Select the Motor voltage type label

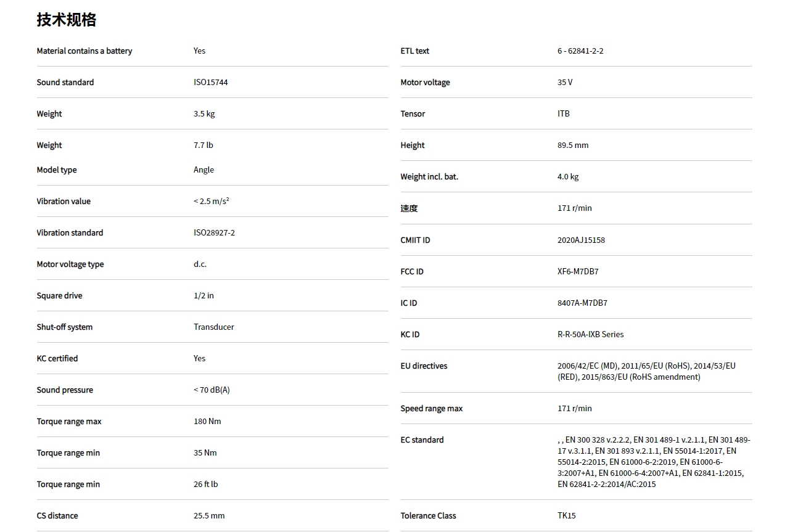point(70,264)
